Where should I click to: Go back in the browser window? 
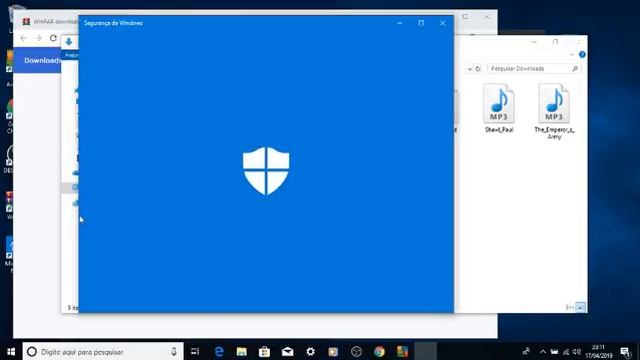point(23,38)
